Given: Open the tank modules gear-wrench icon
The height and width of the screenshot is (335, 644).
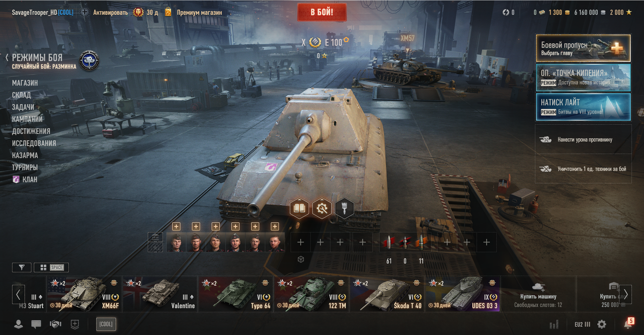Looking at the screenshot, I should pyautogui.click(x=322, y=208).
